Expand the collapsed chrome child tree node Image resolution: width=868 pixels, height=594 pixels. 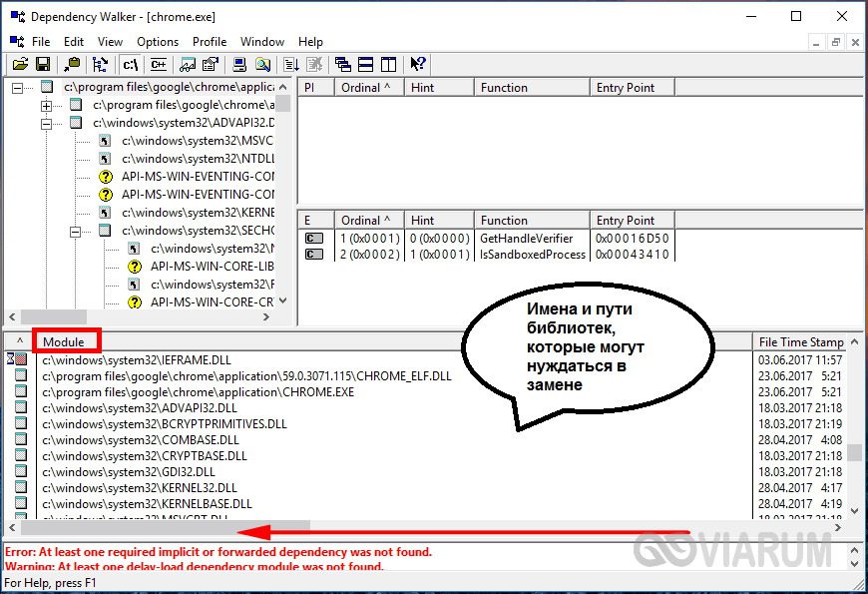coord(47,105)
